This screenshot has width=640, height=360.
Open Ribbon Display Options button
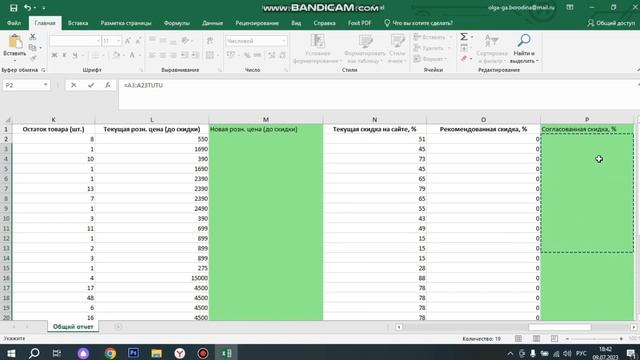coord(570,8)
